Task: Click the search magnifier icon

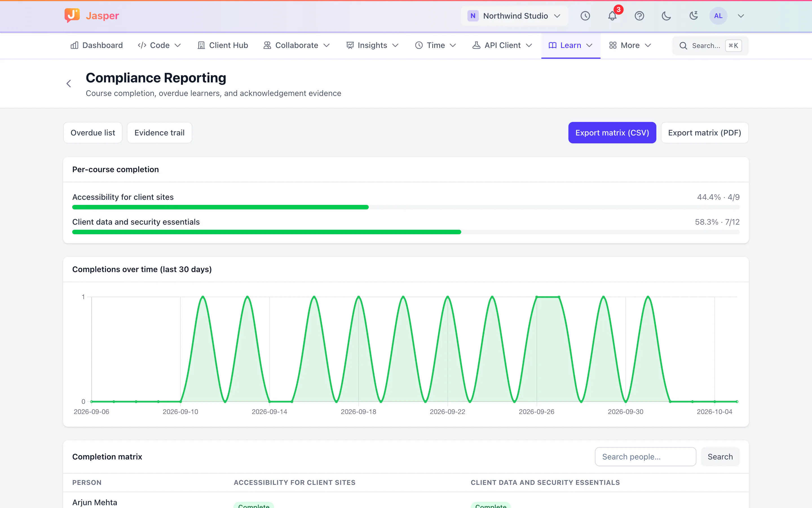Action: 683,46
